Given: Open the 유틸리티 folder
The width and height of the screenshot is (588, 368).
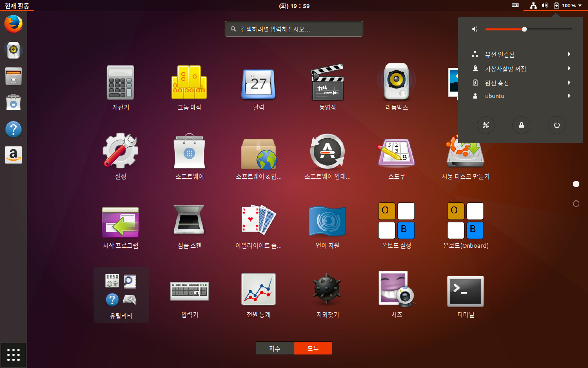Looking at the screenshot, I should click(121, 295).
